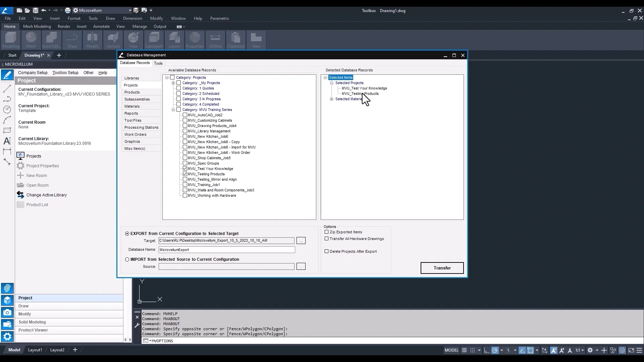
Task: Browse for export Target folder
Action: [x=301, y=240]
